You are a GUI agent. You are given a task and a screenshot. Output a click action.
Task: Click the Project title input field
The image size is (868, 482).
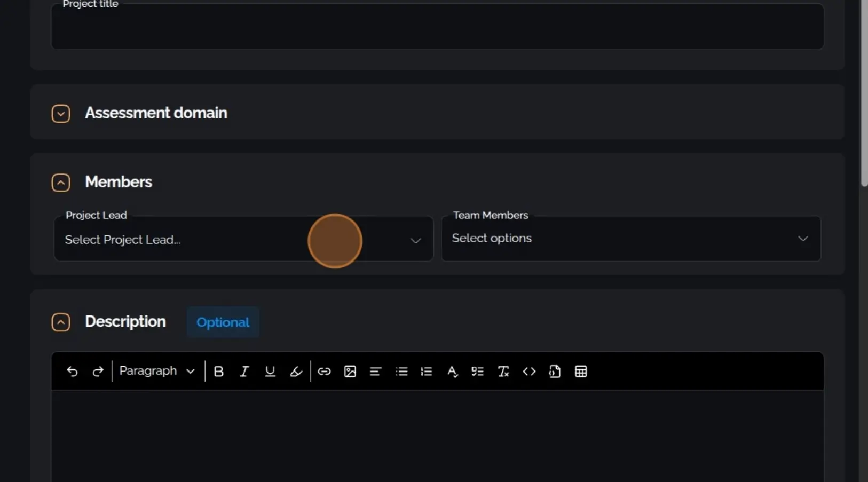coord(437,28)
